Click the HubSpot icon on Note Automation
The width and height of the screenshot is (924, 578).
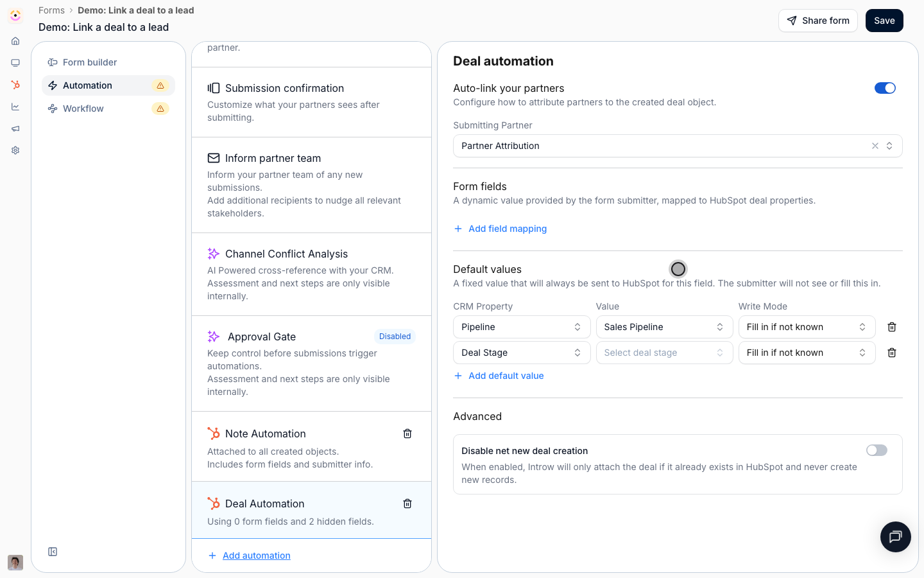coord(214,433)
